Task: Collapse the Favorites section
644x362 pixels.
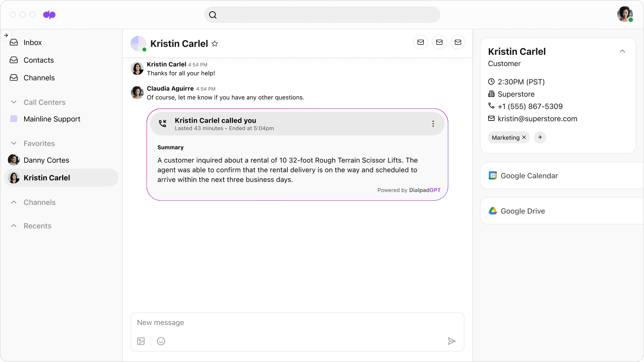Action: (x=14, y=144)
